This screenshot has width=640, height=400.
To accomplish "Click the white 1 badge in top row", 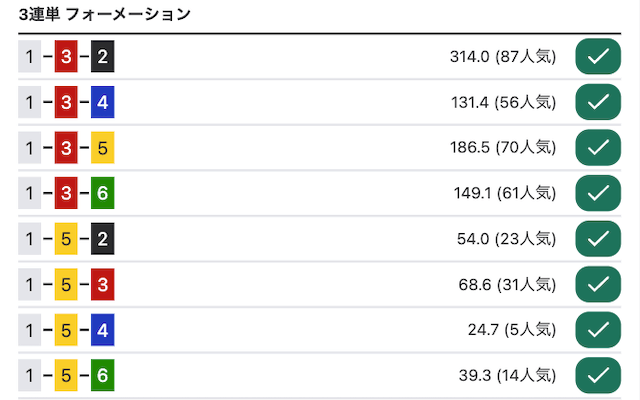I will tap(29, 56).
